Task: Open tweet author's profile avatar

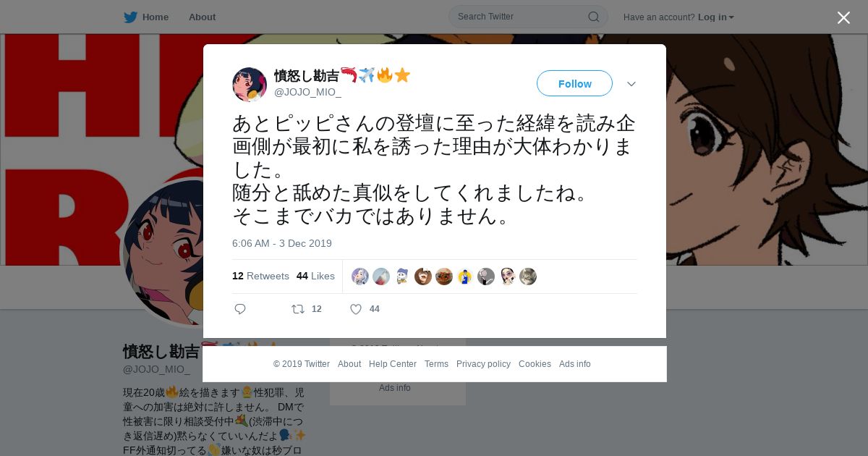Action: (250, 85)
